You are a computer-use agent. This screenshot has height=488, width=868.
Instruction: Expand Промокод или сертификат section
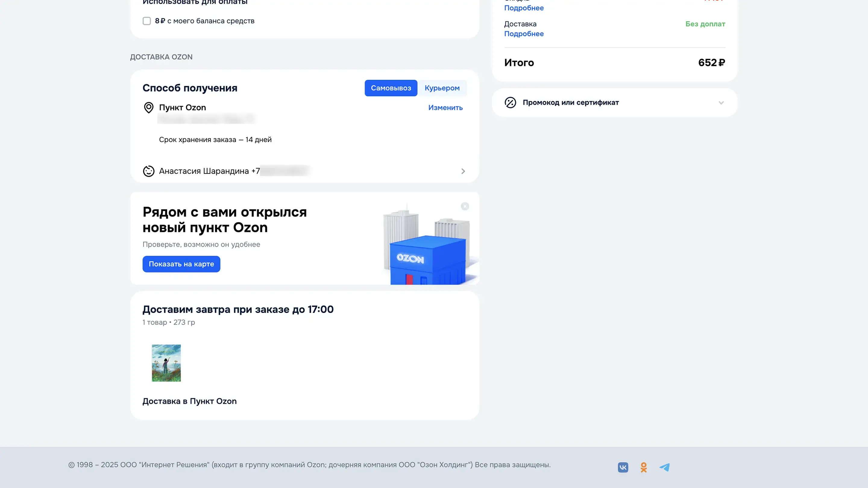(721, 103)
